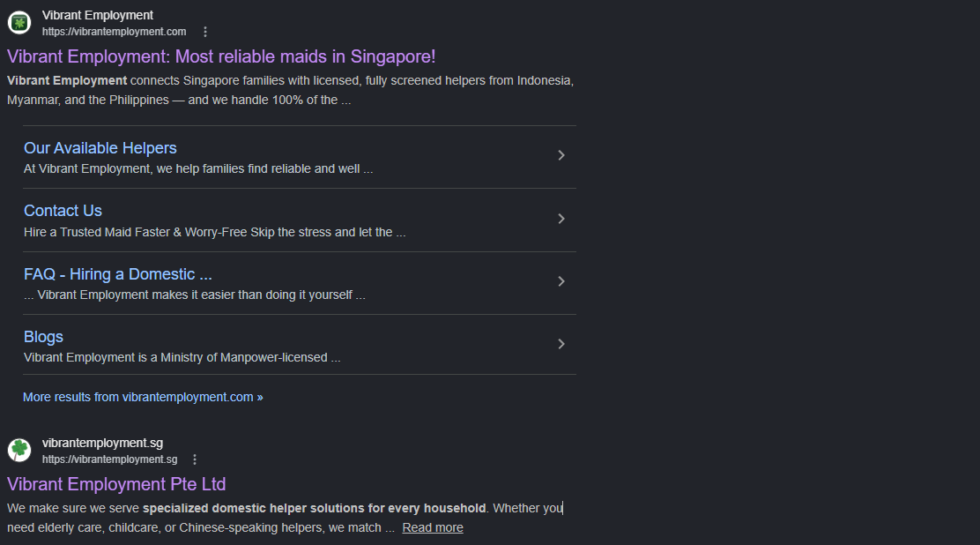The image size is (980, 545).
Task: Expand the Blogs sitelink chevron arrow
Action: pyautogui.click(x=561, y=344)
